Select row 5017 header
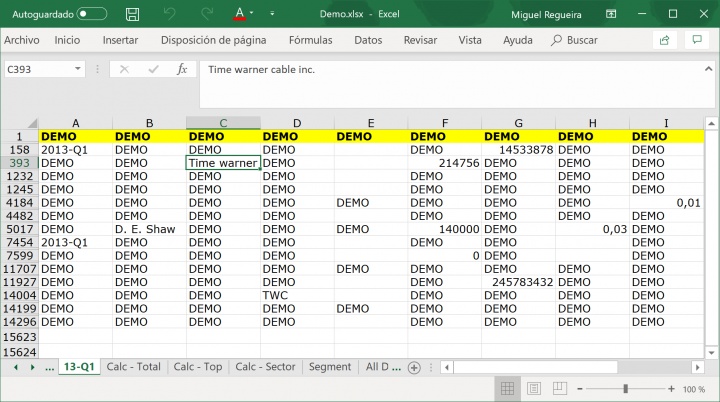720x402 pixels. [x=19, y=229]
